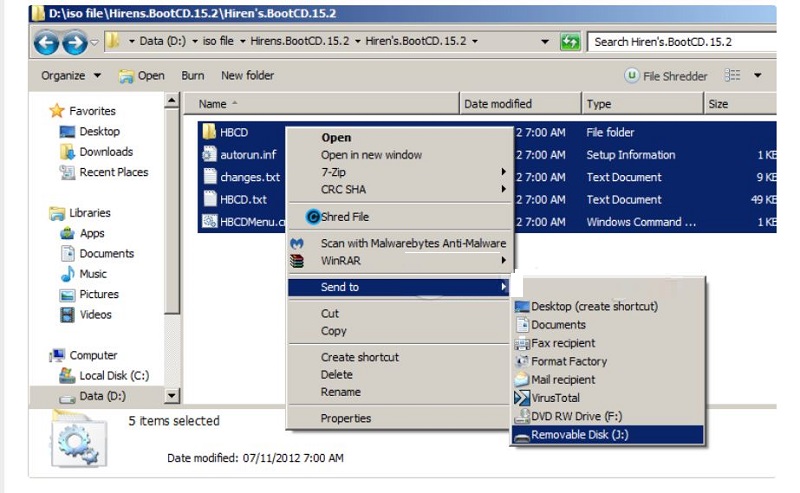
Task: Select Documents in Libraries
Action: point(107,254)
